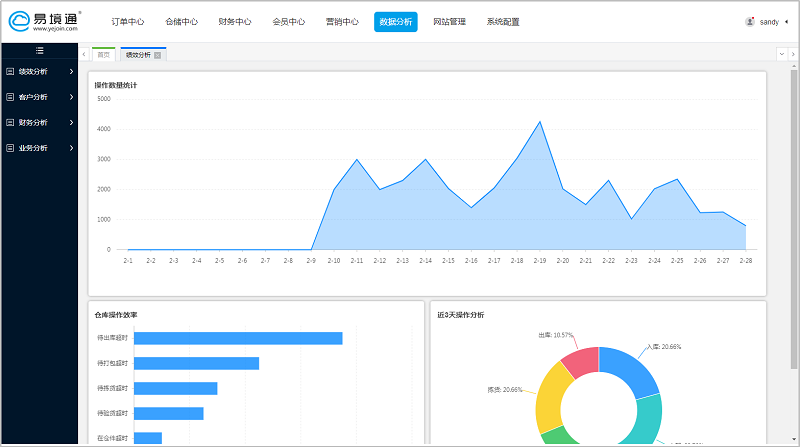800x447 pixels.
Task: Open the 订单中心 menu
Action: 127,21
